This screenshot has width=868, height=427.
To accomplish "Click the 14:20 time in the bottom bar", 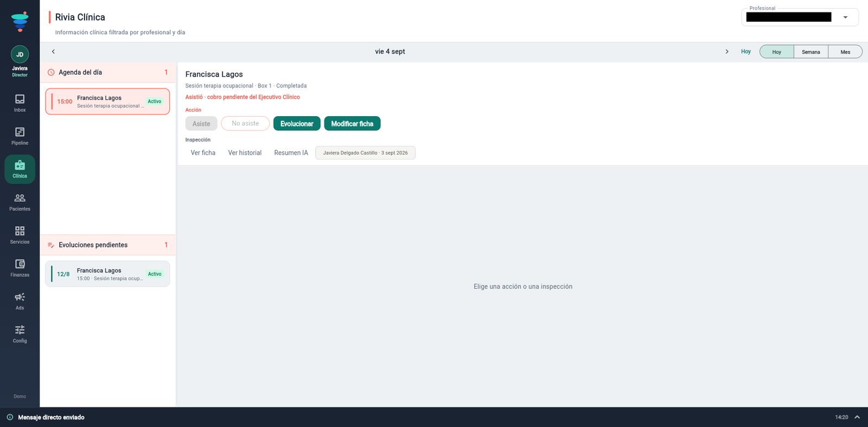I will click(x=841, y=417).
